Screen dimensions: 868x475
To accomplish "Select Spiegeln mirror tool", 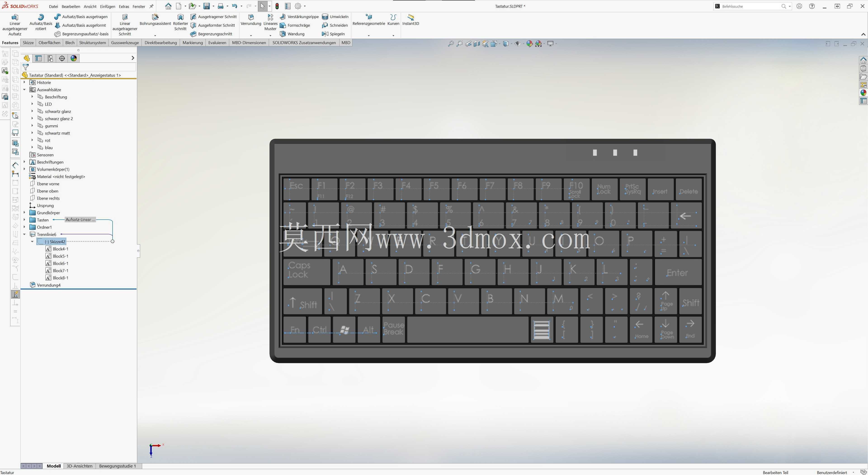I will [x=333, y=34].
